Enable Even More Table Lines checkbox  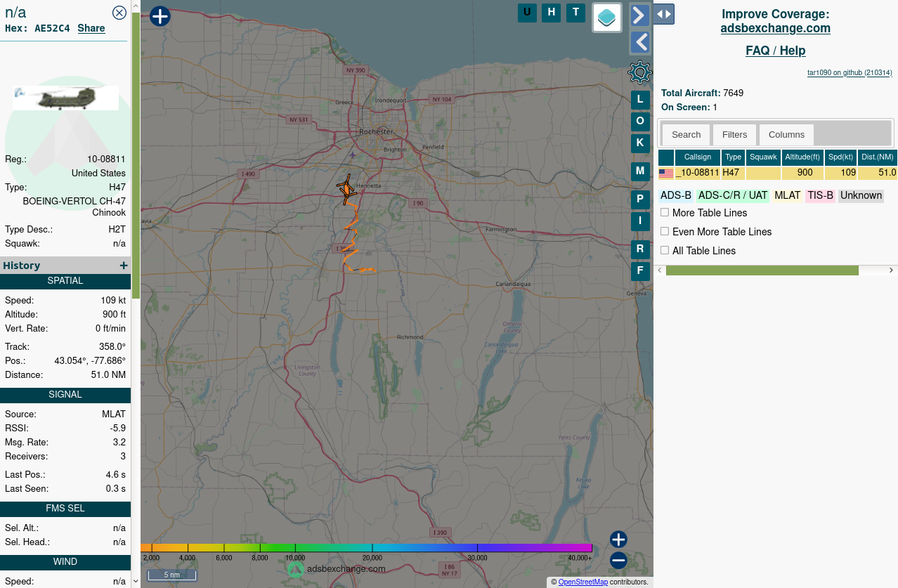coord(665,231)
